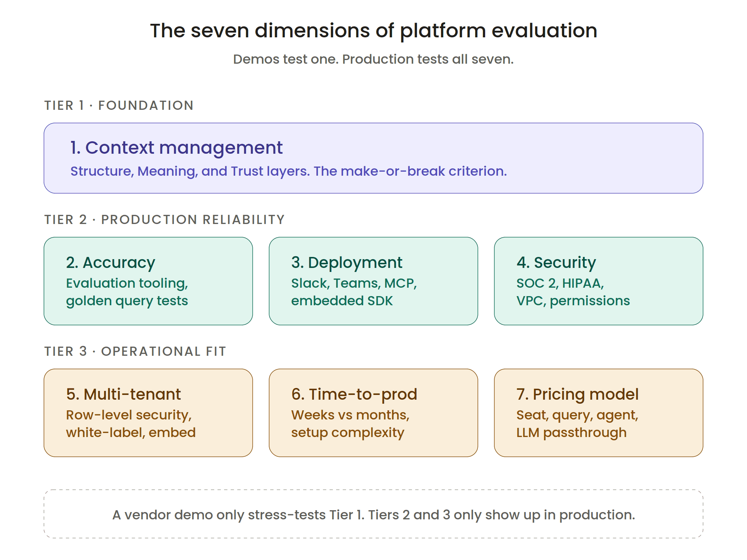Click the 'TIER 2 · PRODUCTION RELIABILITY' label
The height and width of the screenshot is (560, 747).
164,220
